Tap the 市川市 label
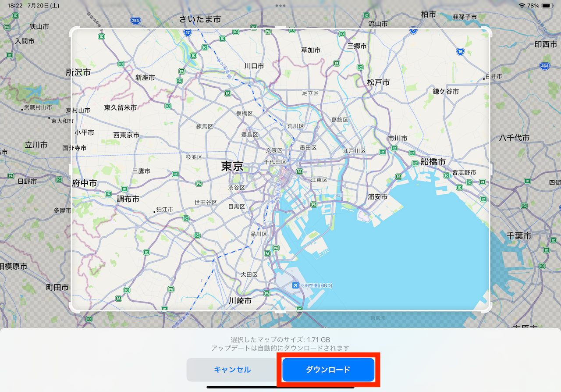Image resolution: width=561 pixels, height=392 pixels. (x=398, y=138)
